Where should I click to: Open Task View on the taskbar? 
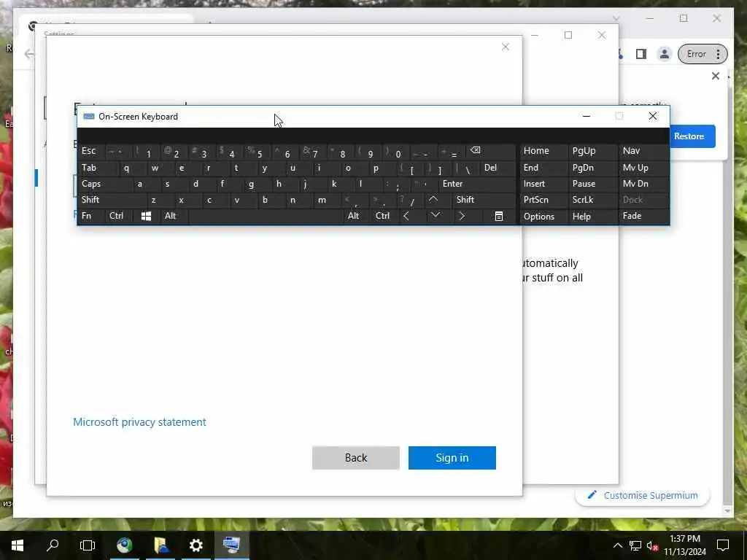pos(88,545)
